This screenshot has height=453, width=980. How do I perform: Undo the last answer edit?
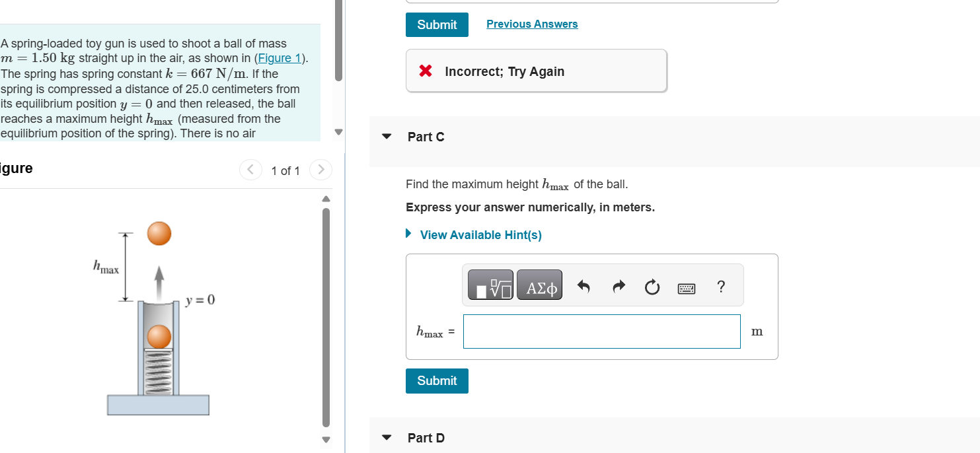click(584, 287)
